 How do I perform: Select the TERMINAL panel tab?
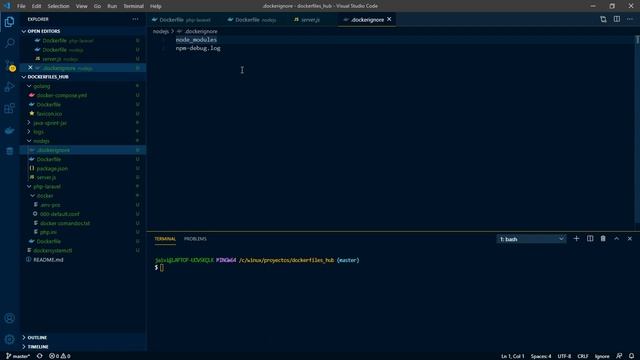[x=165, y=239]
